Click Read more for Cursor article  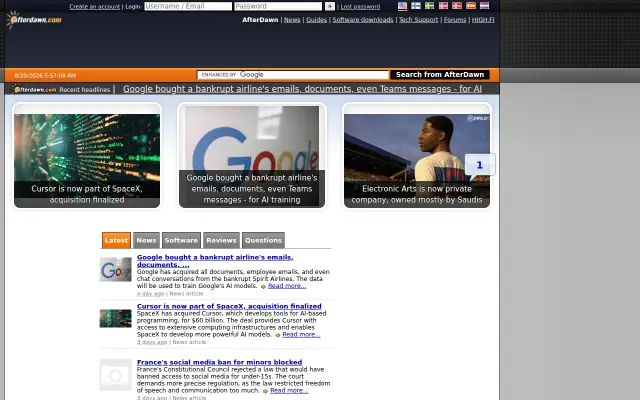click(301, 335)
